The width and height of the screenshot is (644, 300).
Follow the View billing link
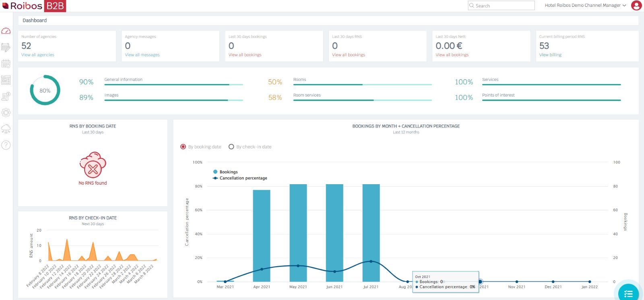click(x=550, y=55)
